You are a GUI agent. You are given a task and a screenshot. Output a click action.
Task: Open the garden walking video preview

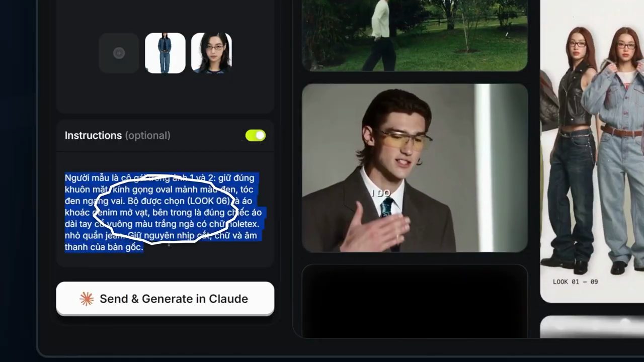(x=415, y=35)
